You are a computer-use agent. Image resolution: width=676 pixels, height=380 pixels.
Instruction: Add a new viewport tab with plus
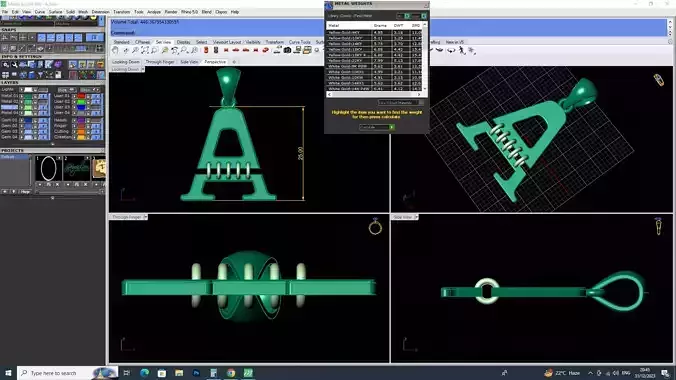(x=234, y=62)
